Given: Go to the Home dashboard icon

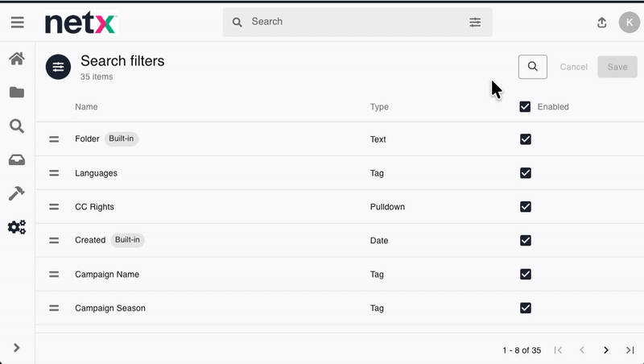Looking at the screenshot, I should point(17,59).
